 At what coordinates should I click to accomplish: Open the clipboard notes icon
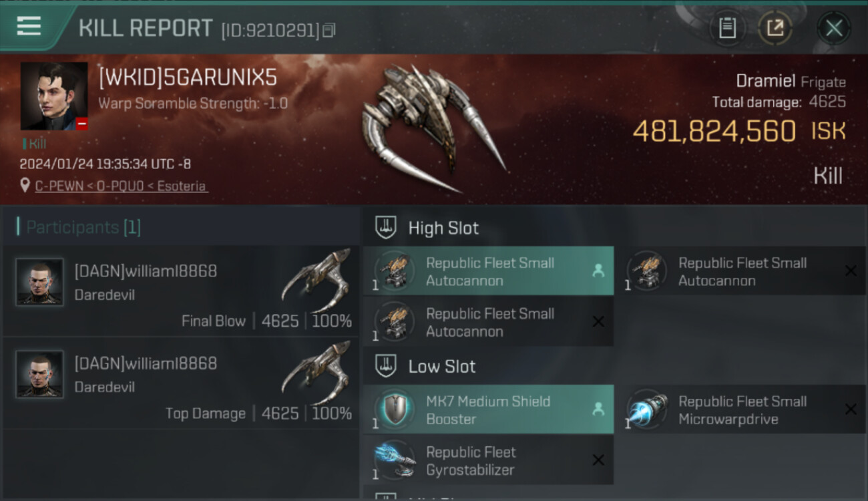(x=727, y=28)
